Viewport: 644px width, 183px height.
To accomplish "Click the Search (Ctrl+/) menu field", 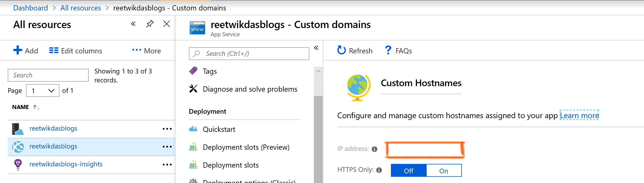I will pyautogui.click(x=249, y=54).
